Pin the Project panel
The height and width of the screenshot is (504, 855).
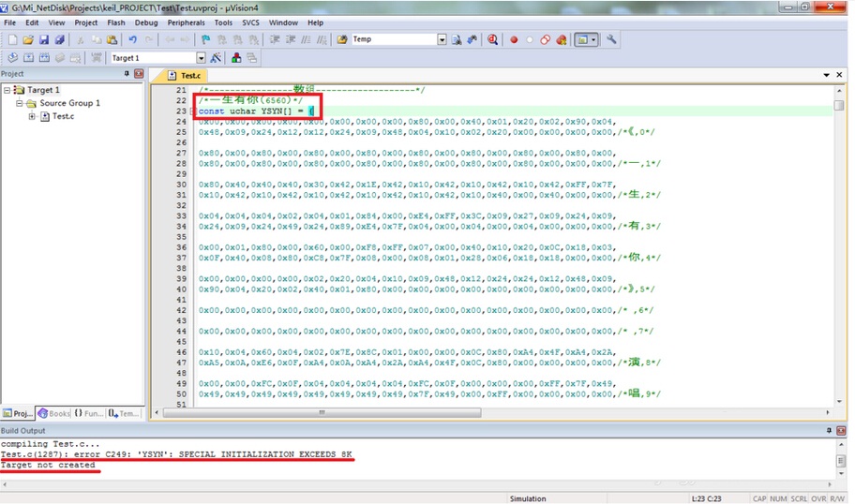tap(127, 74)
